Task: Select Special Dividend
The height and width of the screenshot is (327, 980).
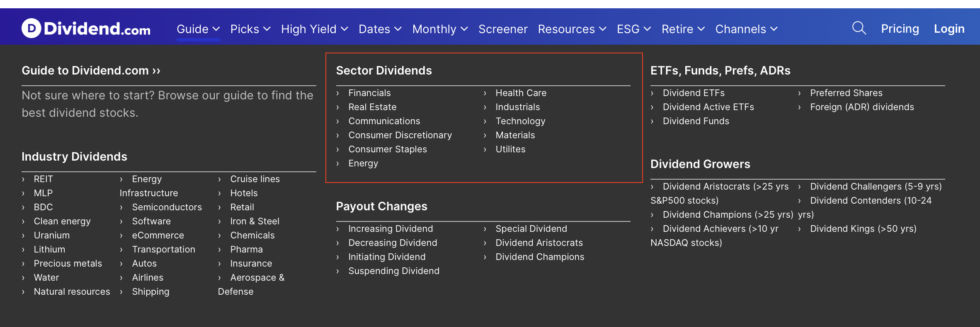Action: click(x=531, y=228)
